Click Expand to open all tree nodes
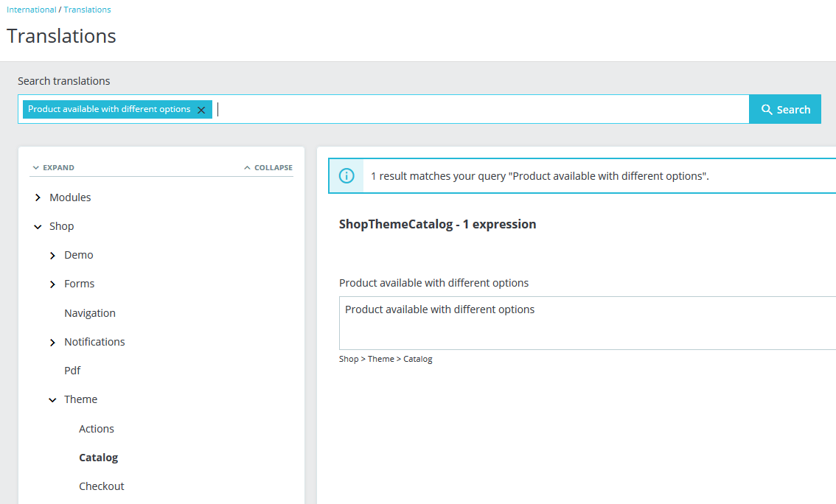 53,167
